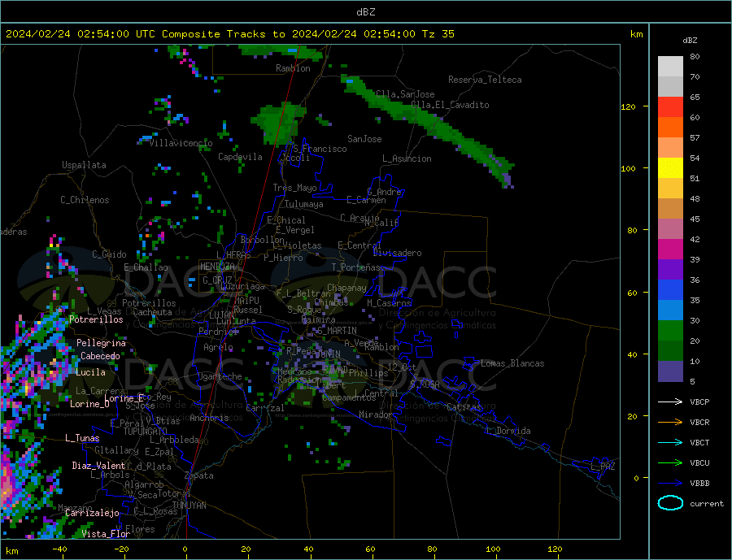732x560 pixels.
Task: Click the white VBCP arrow icon
Action: point(670,402)
